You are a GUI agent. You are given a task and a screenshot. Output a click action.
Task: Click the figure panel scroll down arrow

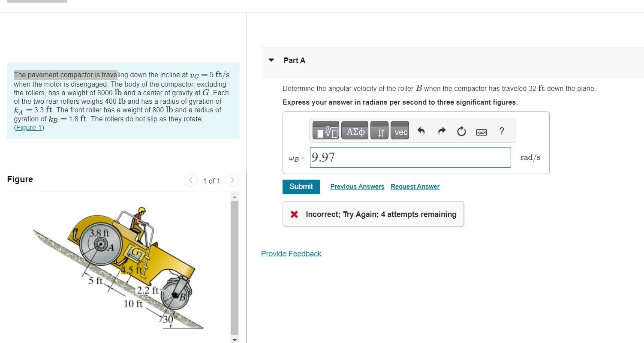[235, 340]
